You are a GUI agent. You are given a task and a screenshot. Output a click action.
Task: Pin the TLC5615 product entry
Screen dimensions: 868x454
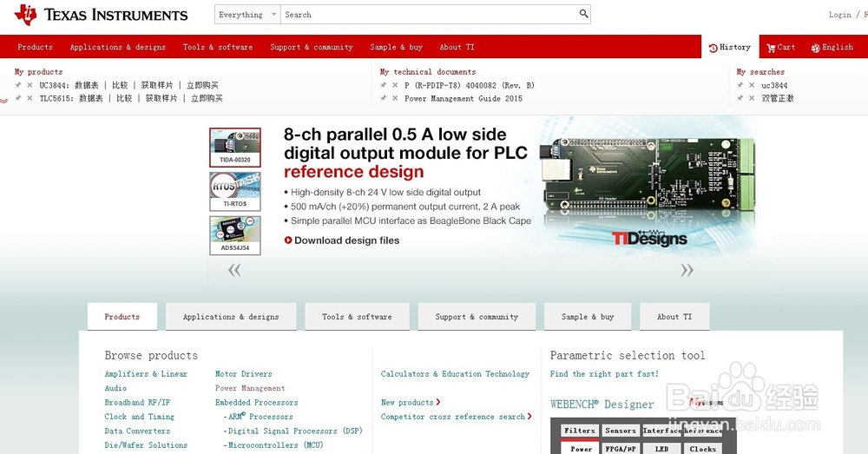18,98
